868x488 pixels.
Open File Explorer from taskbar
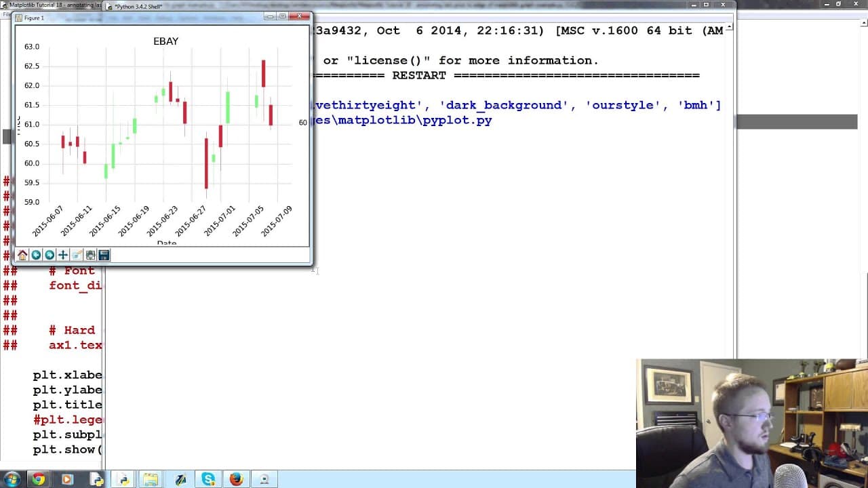151,479
